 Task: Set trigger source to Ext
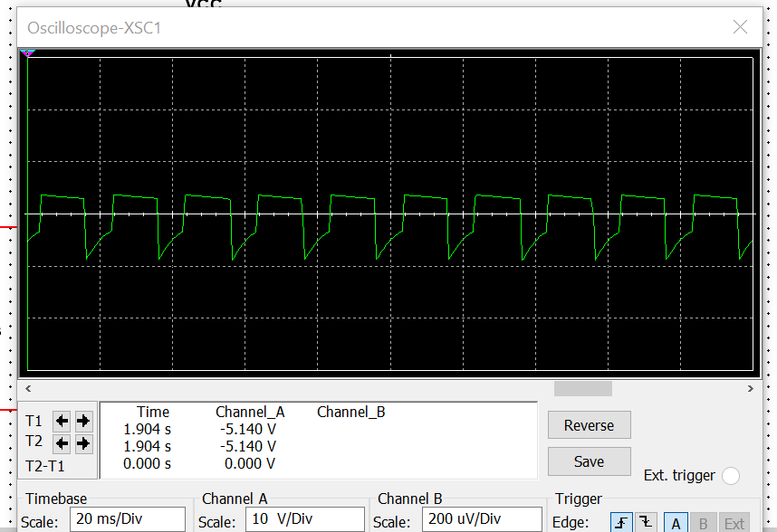734,523
